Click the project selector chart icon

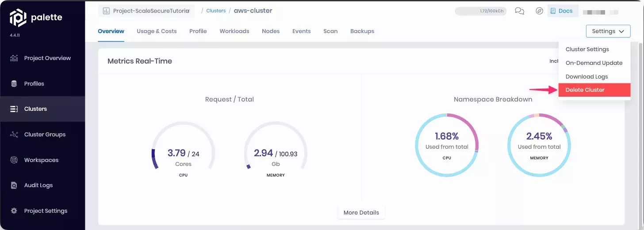pos(106,11)
